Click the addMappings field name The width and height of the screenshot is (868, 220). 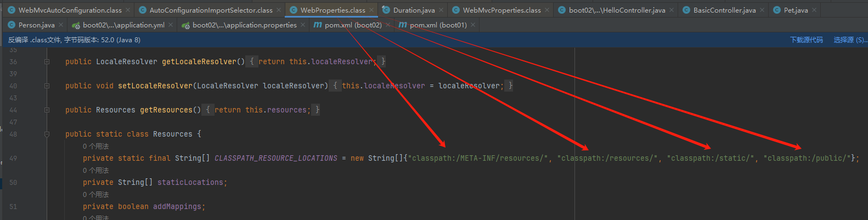click(177, 206)
